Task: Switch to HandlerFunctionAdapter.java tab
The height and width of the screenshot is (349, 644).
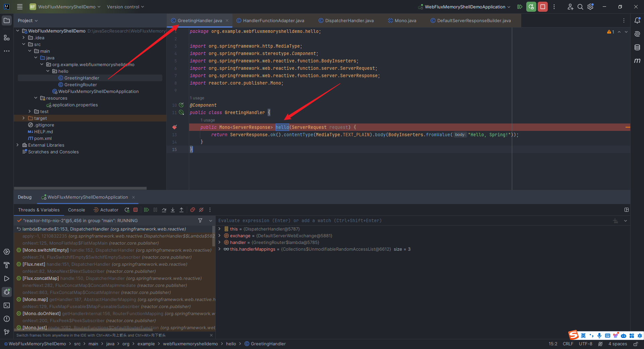Action: pyautogui.click(x=270, y=20)
